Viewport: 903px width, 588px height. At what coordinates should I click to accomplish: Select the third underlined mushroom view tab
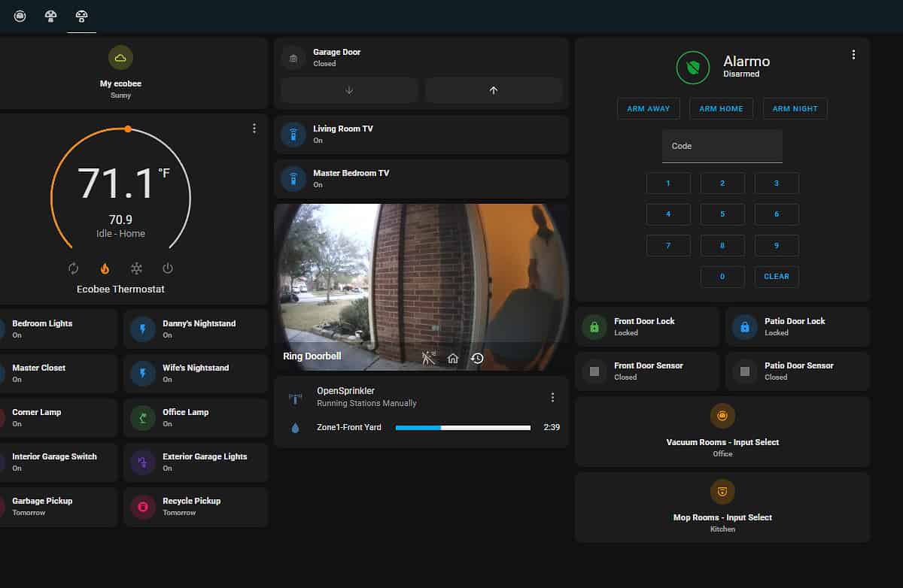pos(81,15)
